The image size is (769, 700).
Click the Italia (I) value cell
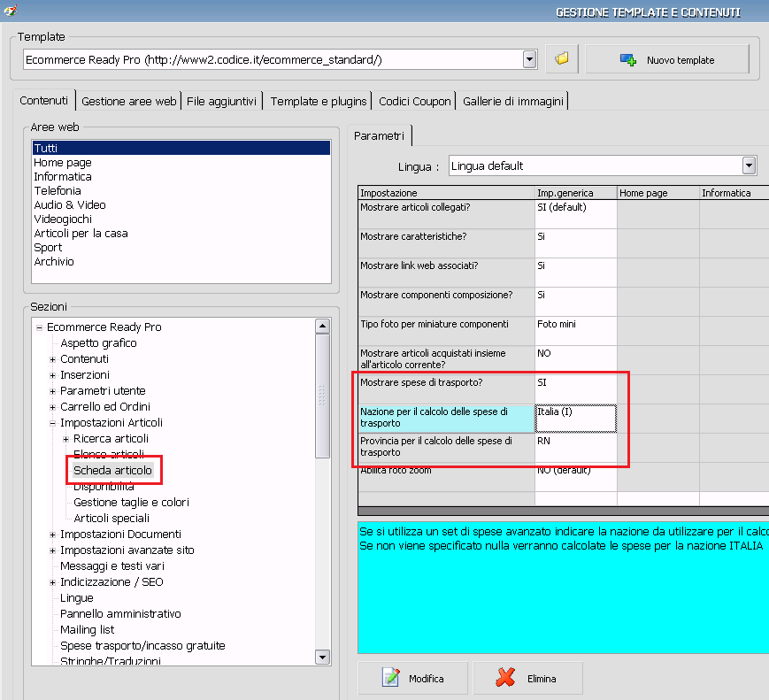point(576,419)
